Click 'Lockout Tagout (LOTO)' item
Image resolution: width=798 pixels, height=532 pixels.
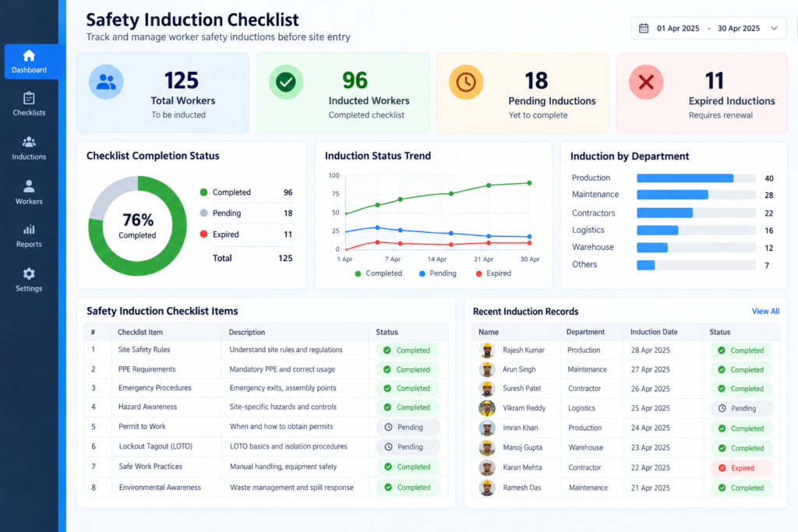(156, 446)
